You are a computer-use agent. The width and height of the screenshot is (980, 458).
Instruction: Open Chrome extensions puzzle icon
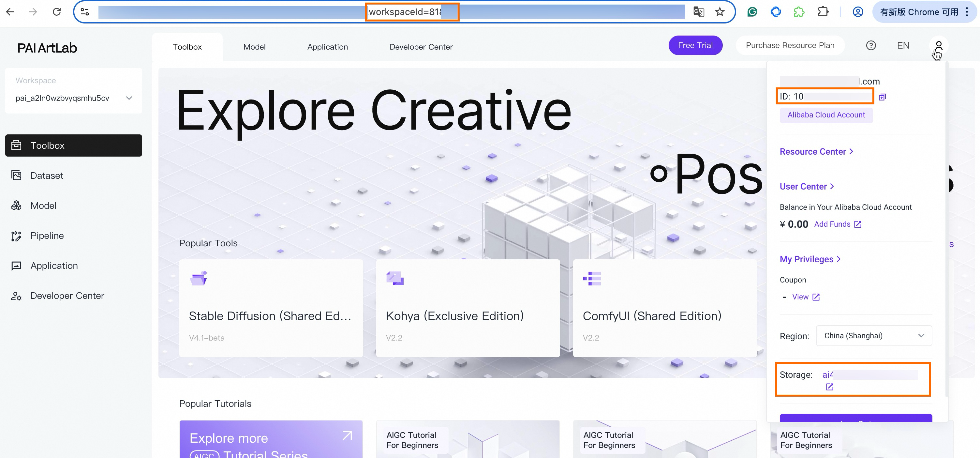pyautogui.click(x=823, y=12)
